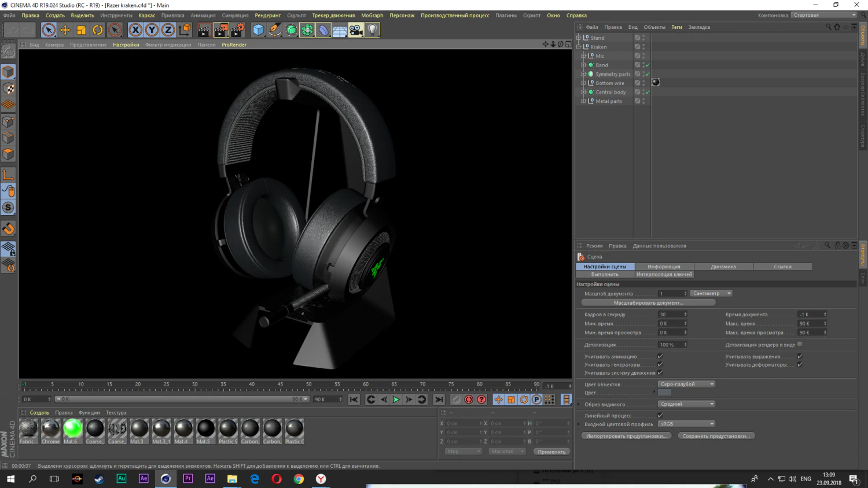
Task: Select the Pen spline tool icon
Action: pos(273,29)
